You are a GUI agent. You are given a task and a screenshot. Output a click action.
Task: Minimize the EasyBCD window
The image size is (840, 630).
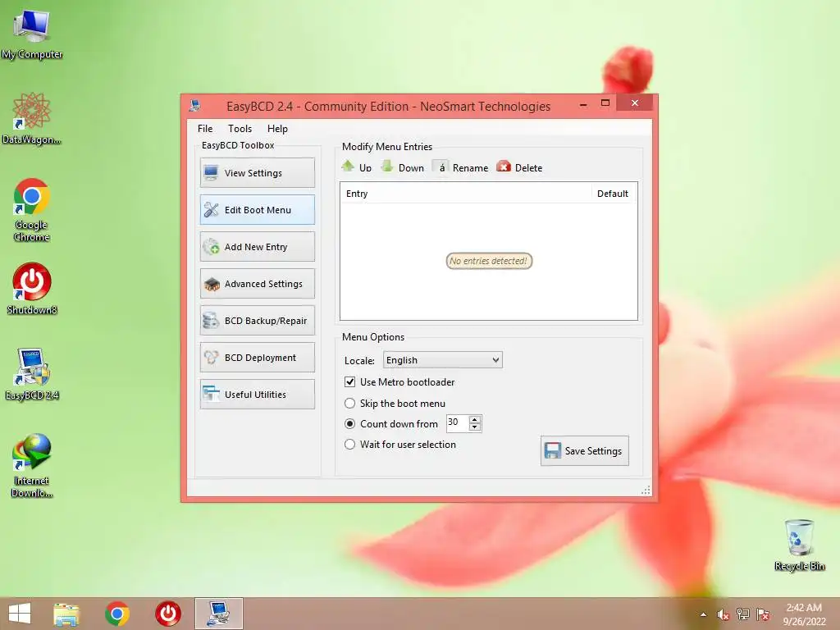pyautogui.click(x=583, y=104)
